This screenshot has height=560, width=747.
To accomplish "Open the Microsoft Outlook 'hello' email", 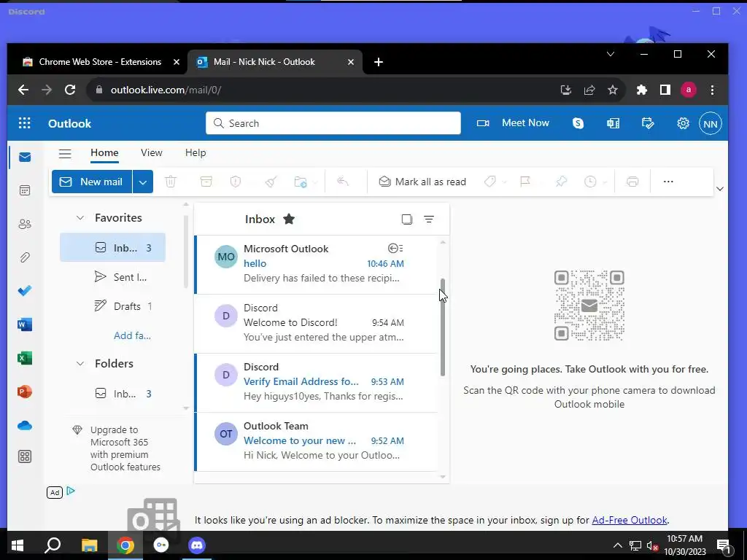I will pyautogui.click(x=316, y=264).
